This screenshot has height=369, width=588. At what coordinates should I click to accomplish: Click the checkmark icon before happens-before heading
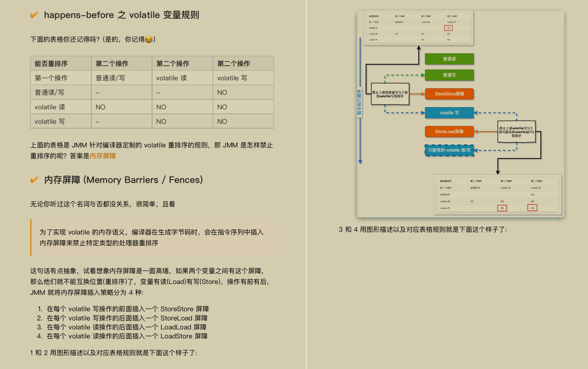34,15
